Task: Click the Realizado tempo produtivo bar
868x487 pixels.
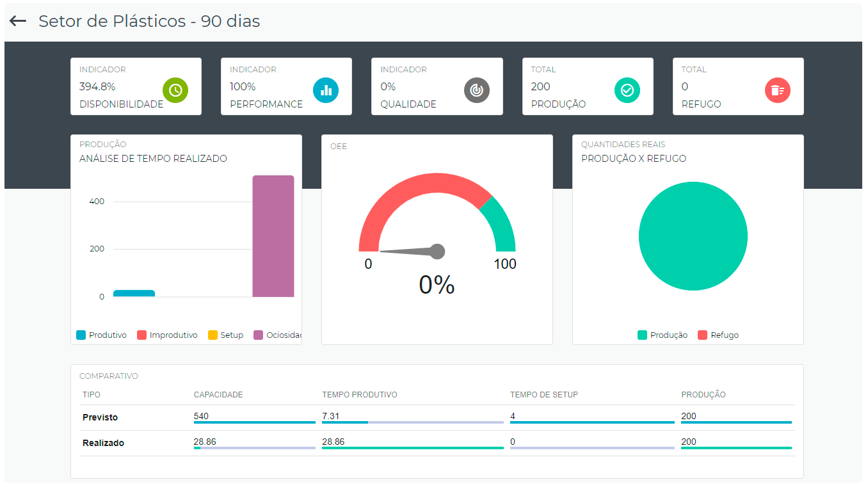Action: point(413,448)
